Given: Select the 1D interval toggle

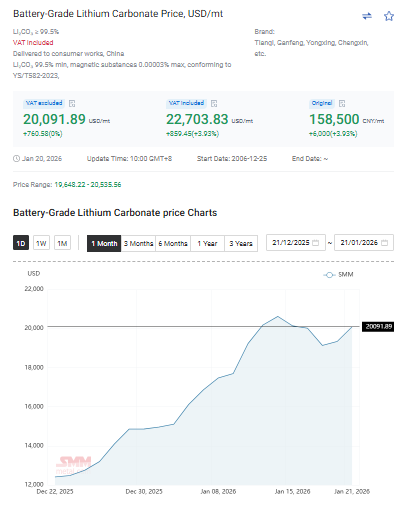Looking at the screenshot, I should pos(21,243).
